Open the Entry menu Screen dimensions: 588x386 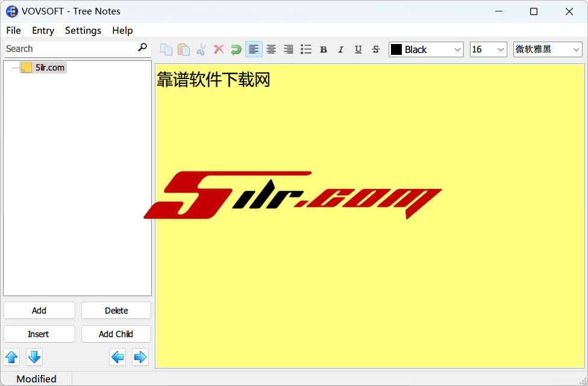(43, 30)
